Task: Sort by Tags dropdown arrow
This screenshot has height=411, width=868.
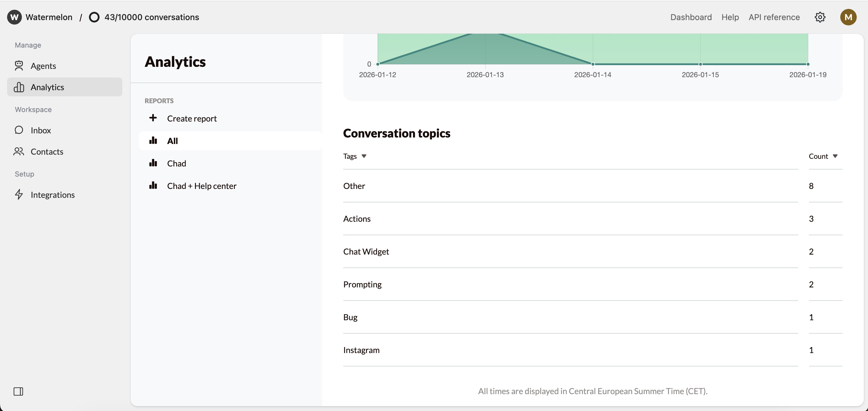Action: (364, 156)
